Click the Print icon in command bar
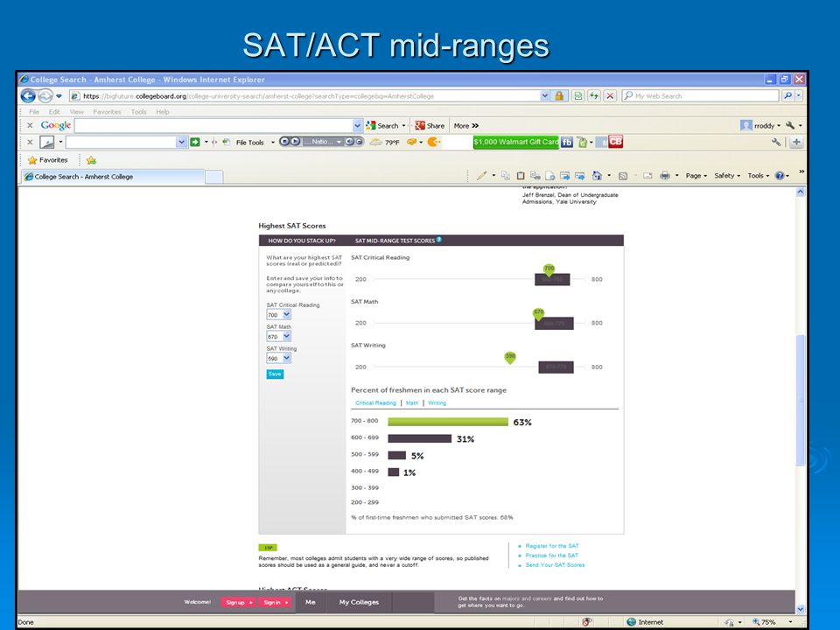 tap(665, 176)
